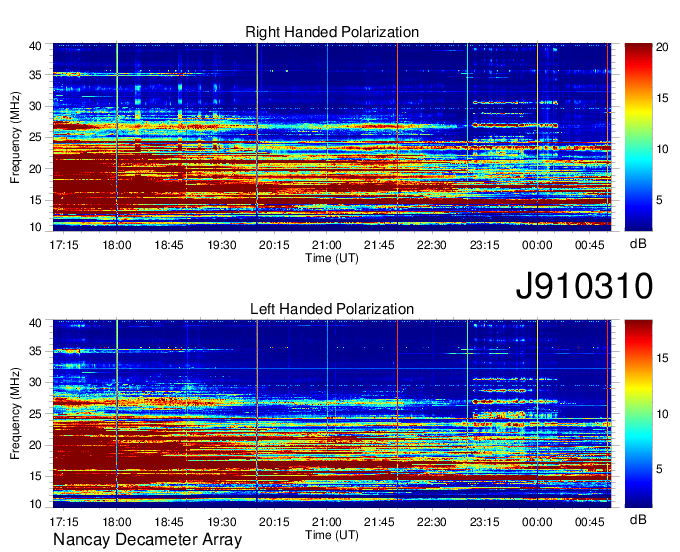Click the Right Handed plot's color scale bar
Viewport: 680px width, 552px height.
click(638, 137)
